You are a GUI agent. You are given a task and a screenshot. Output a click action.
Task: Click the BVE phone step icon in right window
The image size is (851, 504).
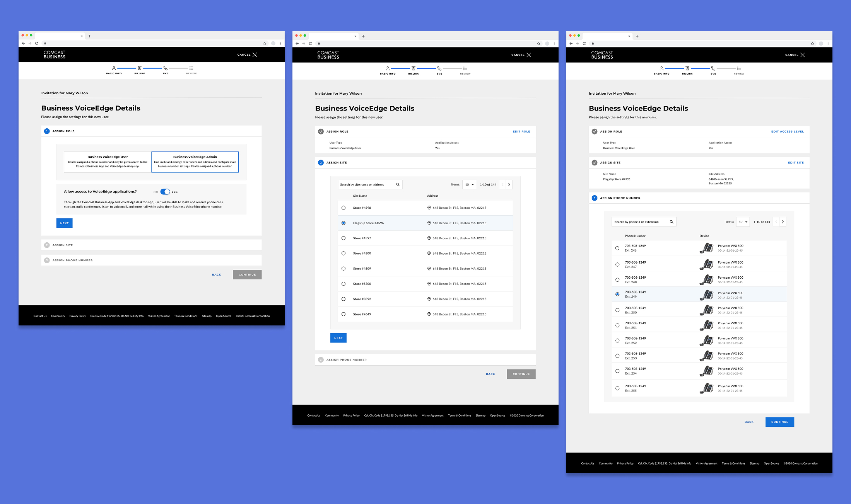pyautogui.click(x=713, y=68)
